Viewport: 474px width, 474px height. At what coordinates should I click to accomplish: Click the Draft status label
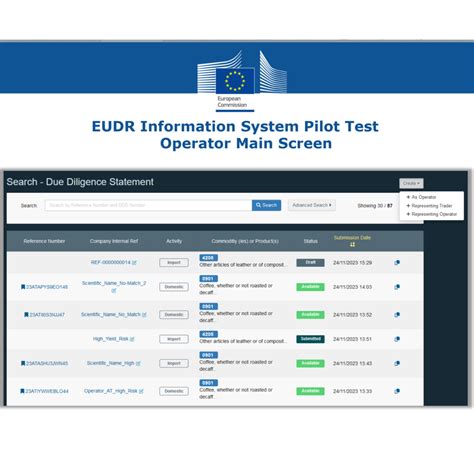point(310,263)
